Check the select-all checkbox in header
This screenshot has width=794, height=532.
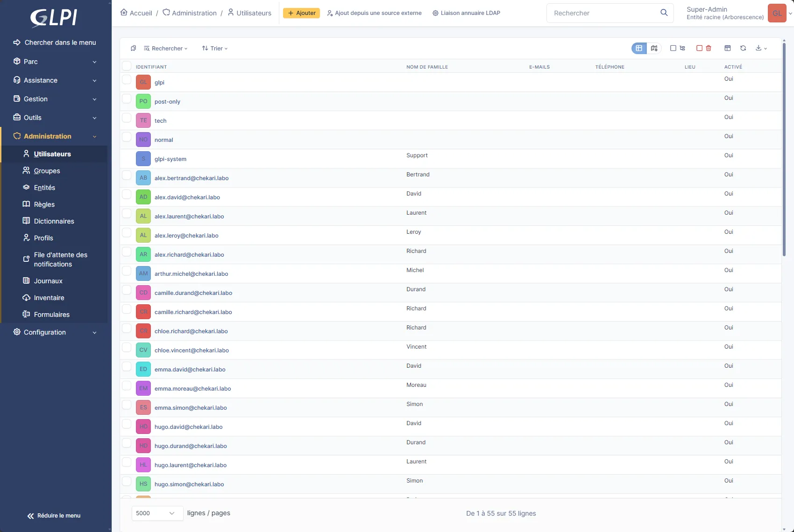click(x=127, y=66)
